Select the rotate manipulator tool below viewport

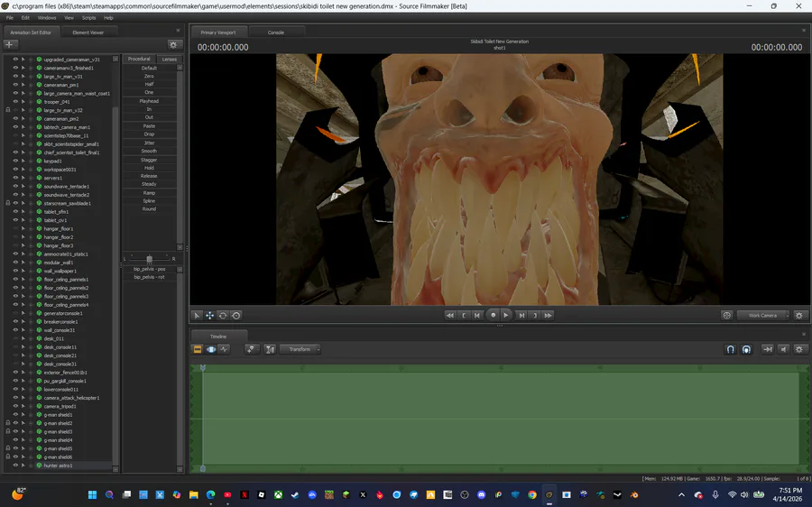(223, 316)
